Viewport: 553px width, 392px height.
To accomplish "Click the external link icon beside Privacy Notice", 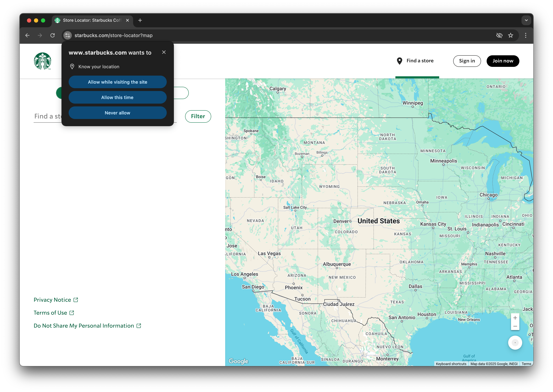I will 76,300.
